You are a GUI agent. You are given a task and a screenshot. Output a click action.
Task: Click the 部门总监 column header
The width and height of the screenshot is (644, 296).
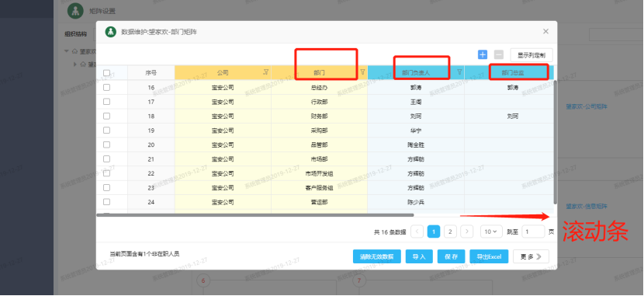(509, 73)
